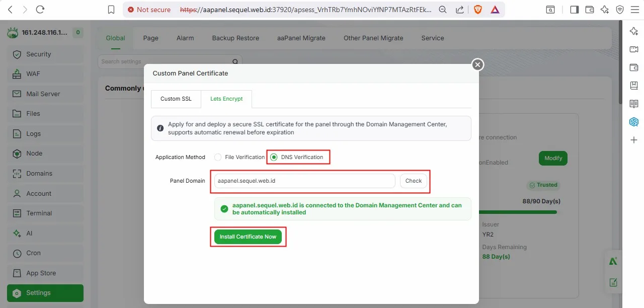Click the zoom magnifier icon in the address bar
The image size is (644, 308).
[x=443, y=10]
